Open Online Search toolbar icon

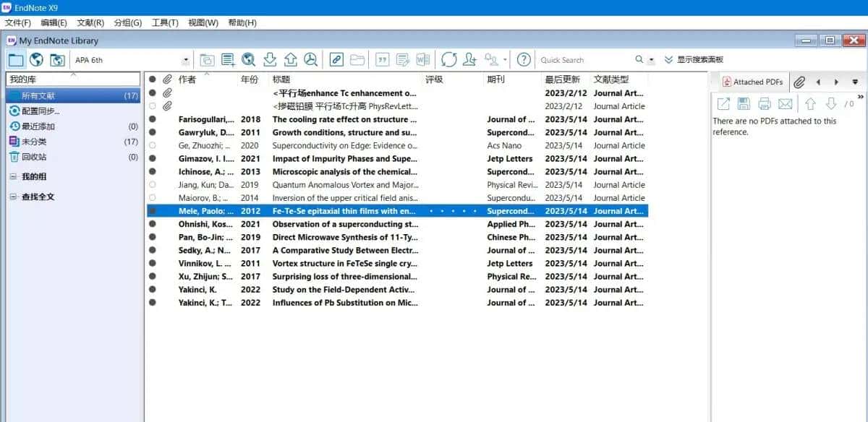(x=249, y=60)
